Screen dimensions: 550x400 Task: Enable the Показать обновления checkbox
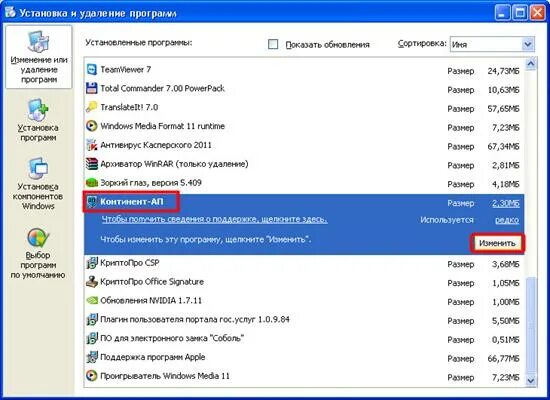click(273, 44)
